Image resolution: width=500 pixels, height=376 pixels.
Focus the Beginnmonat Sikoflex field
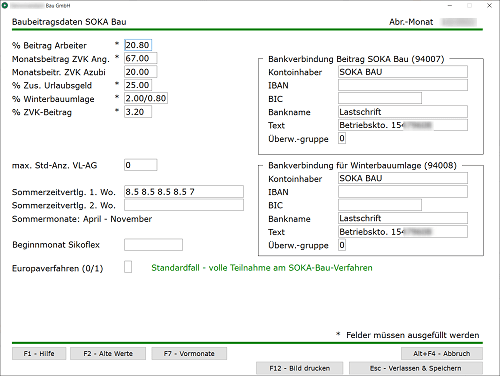(x=153, y=245)
